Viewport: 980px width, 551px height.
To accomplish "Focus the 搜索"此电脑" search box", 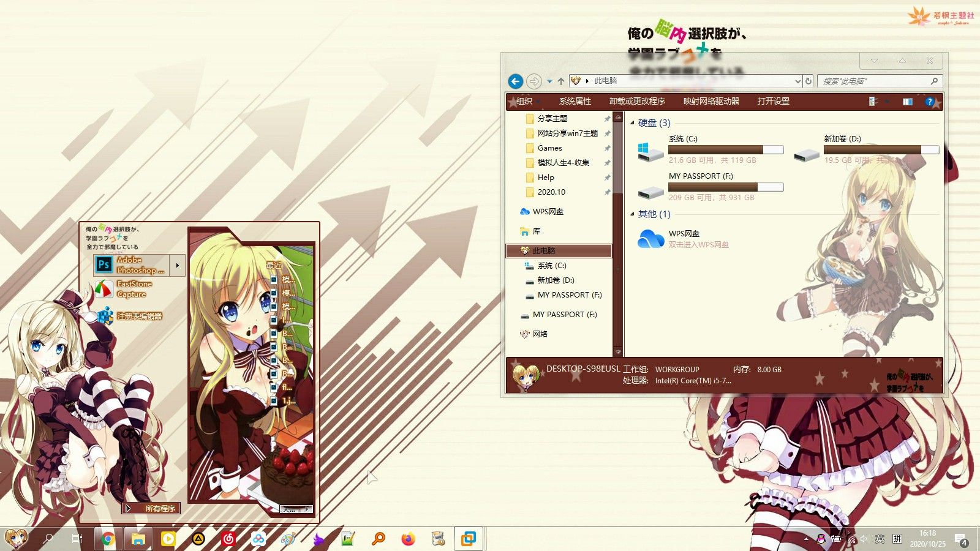I will coord(880,81).
